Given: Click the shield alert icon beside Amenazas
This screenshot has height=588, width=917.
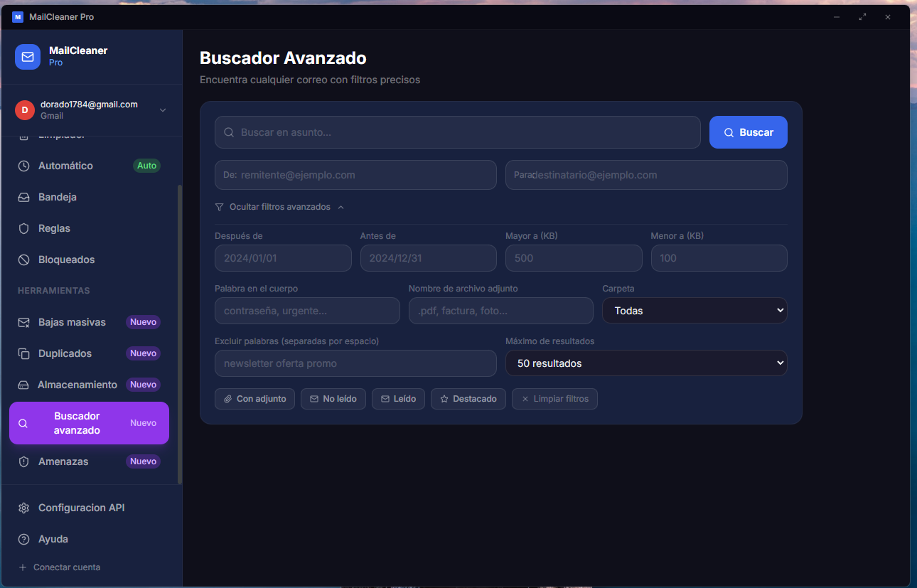Looking at the screenshot, I should coord(24,461).
